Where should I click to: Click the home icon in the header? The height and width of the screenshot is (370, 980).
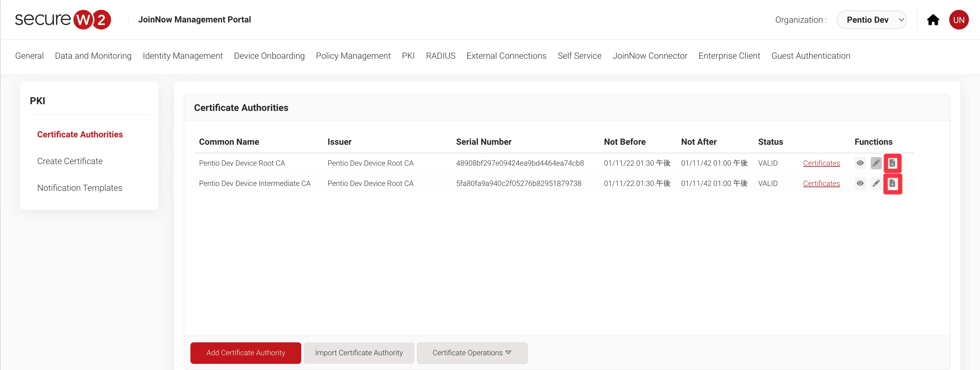(x=933, y=20)
